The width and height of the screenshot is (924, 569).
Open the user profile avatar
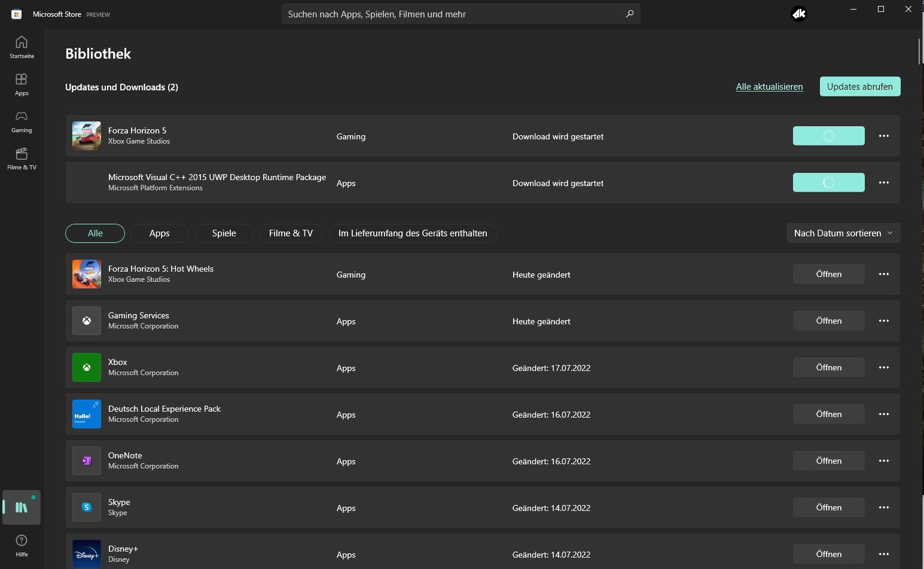pyautogui.click(x=799, y=14)
